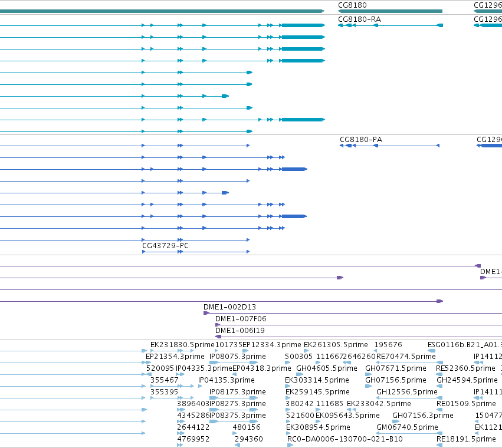
Task: Select the CG8180-PA coding sequence glyph
Action: click(x=390, y=146)
